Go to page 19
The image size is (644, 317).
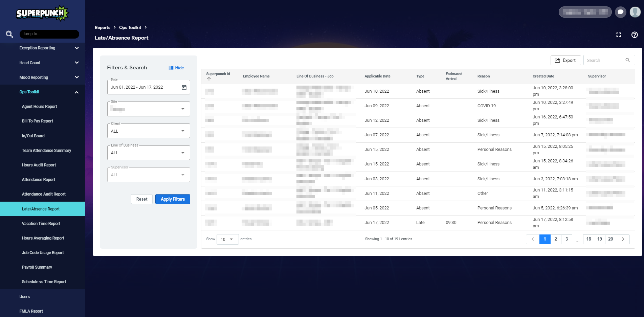[x=600, y=239]
